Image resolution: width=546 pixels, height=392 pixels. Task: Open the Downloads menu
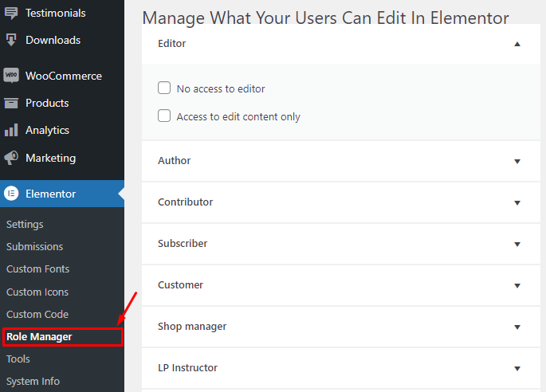53,40
